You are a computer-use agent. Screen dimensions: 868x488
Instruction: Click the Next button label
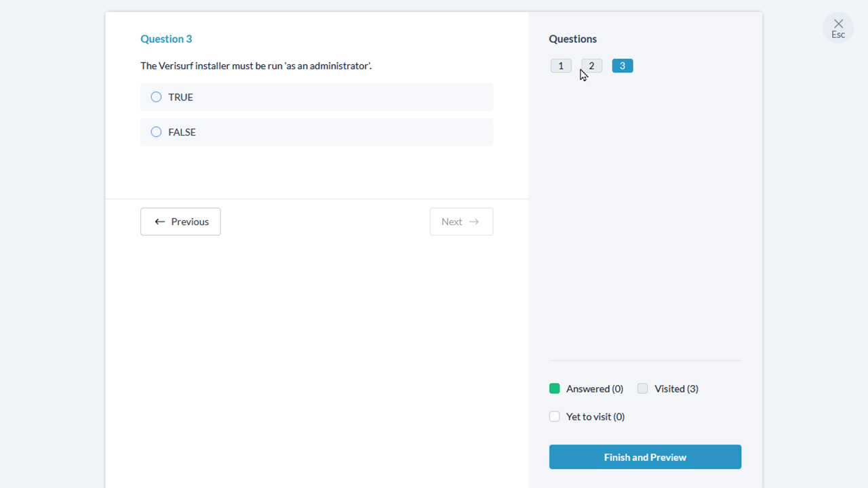452,222
